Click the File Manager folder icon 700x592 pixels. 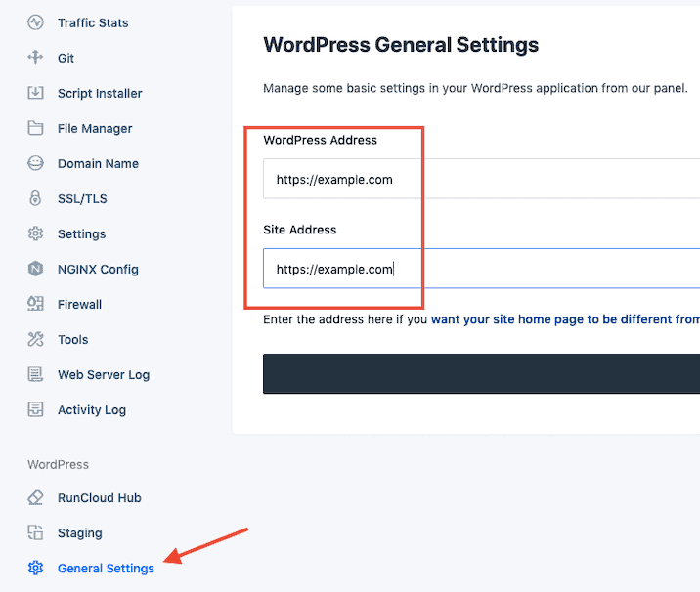click(36, 128)
